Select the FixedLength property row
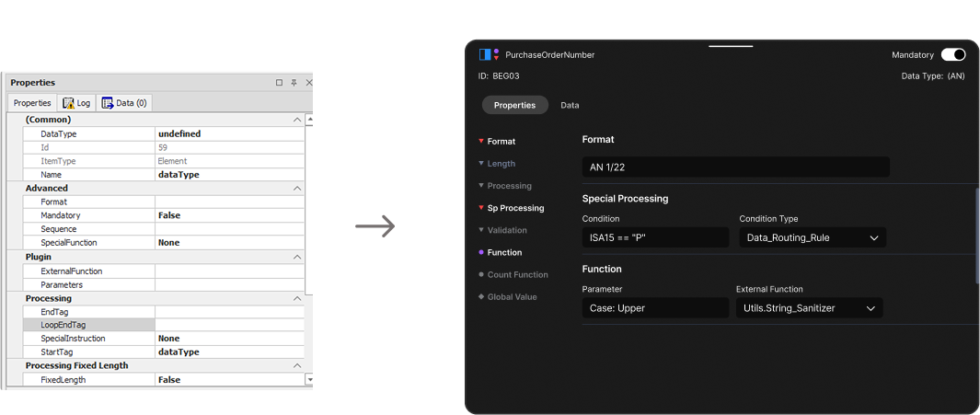 click(164, 380)
